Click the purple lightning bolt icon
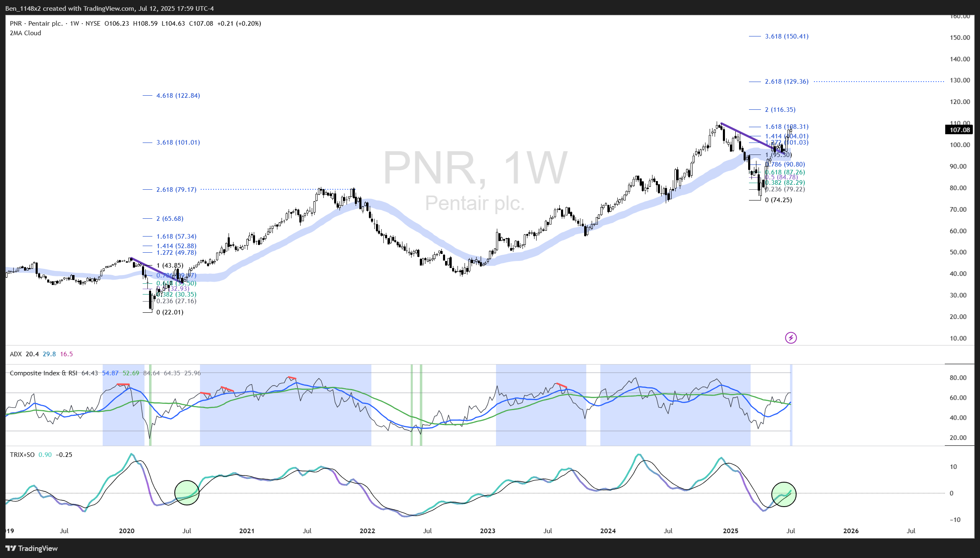The height and width of the screenshot is (558, 980). (791, 338)
